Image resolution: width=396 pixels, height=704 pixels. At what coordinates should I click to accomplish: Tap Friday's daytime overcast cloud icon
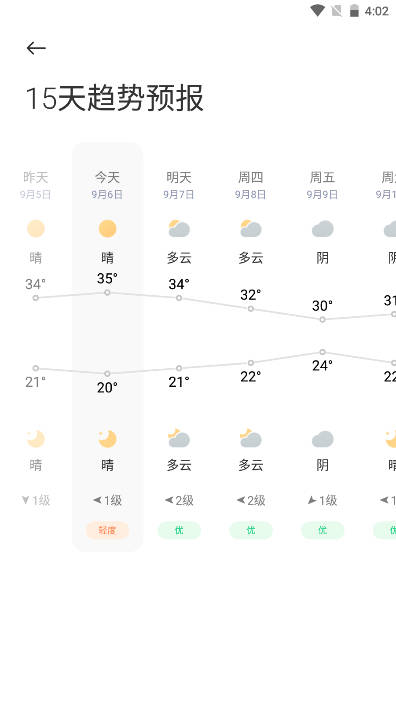(322, 229)
